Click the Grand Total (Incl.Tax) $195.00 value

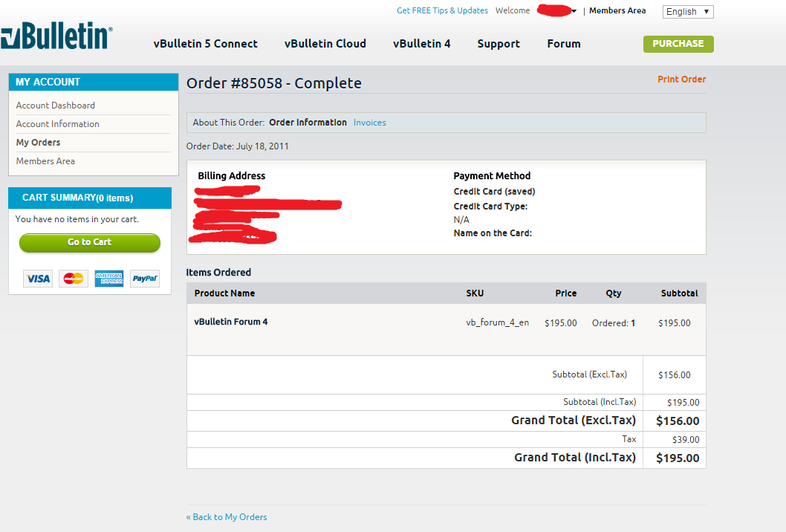point(678,458)
